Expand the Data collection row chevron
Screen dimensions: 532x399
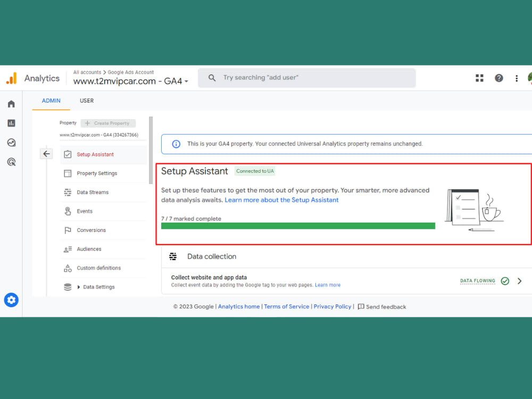[519, 280]
